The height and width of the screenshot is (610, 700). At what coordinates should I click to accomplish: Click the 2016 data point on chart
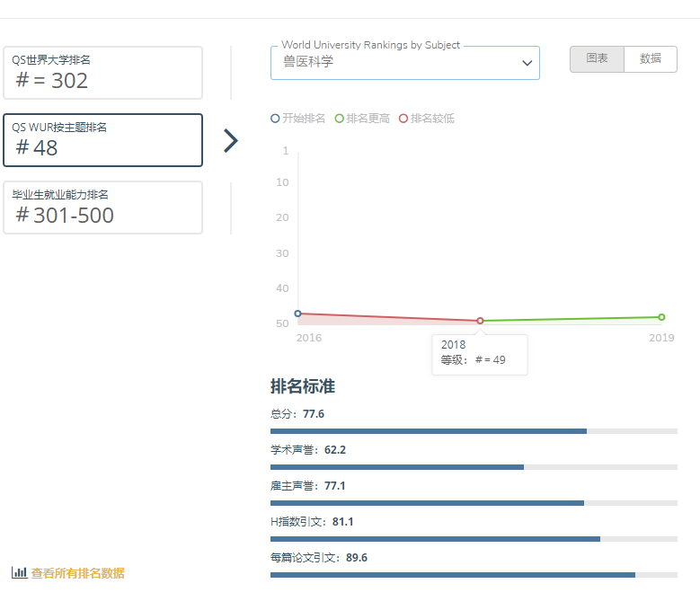point(298,314)
